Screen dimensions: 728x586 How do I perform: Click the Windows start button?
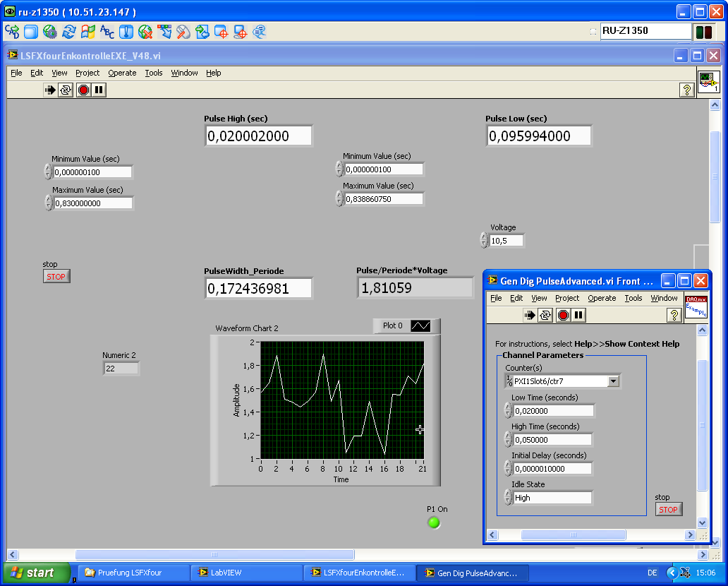tap(36, 573)
